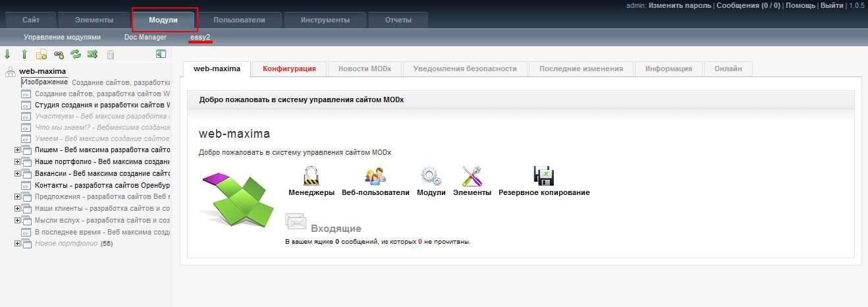Expand the Вакансии tree node
The width and height of the screenshot is (868, 307).
(18, 174)
